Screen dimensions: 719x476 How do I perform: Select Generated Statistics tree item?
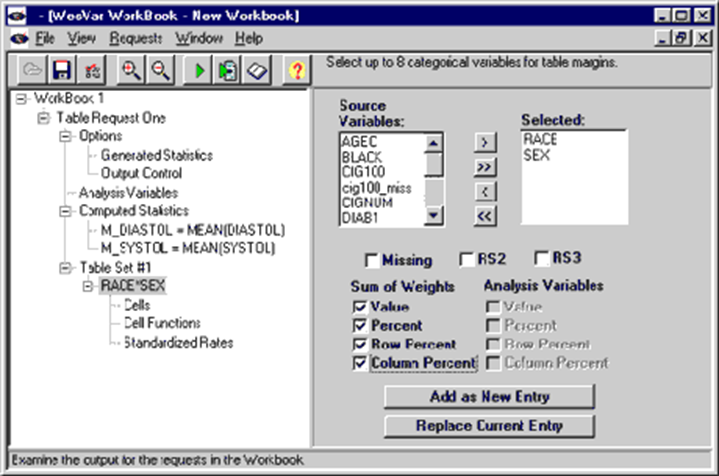[157, 155]
